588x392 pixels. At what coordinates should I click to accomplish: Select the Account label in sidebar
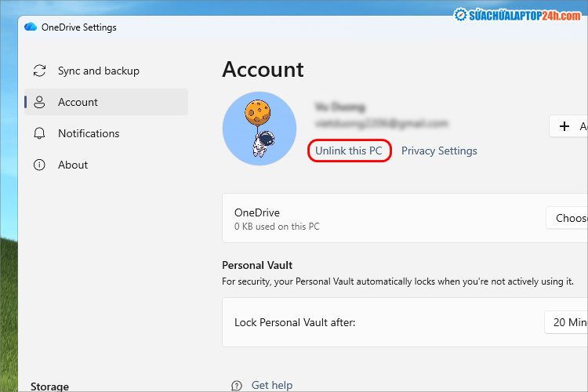pos(78,103)
